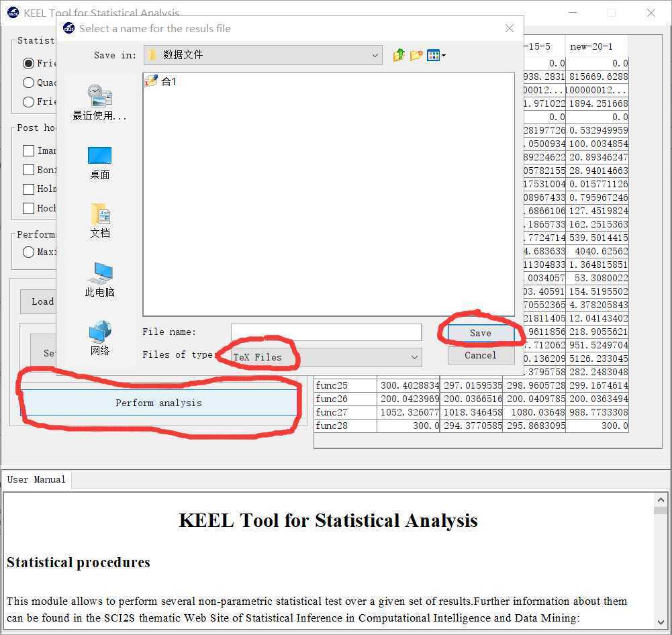The width and height of the screenshot is (672, 635).
Task: Go to 文档 documents shortcut
Action: tap(100, 221)
